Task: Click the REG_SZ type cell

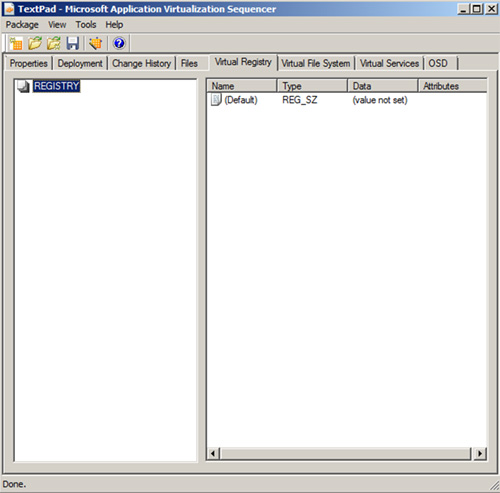Action: [x=300, y=100]
